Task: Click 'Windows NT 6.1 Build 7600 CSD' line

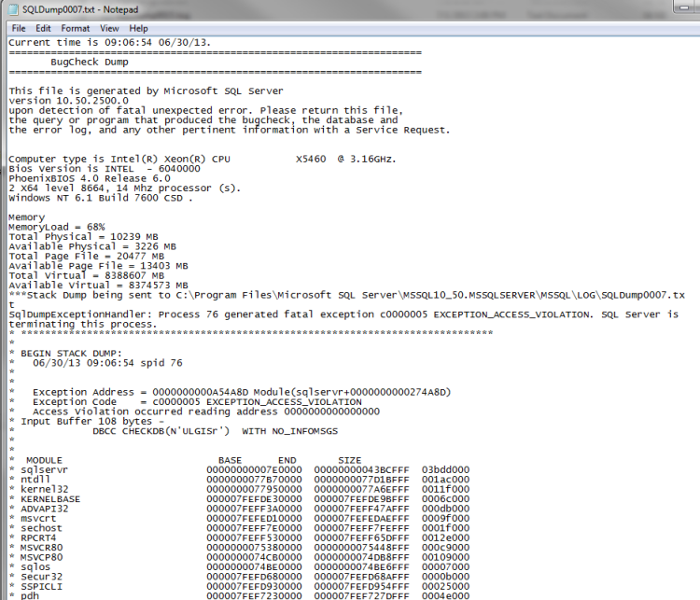Action: pos(101,198)
